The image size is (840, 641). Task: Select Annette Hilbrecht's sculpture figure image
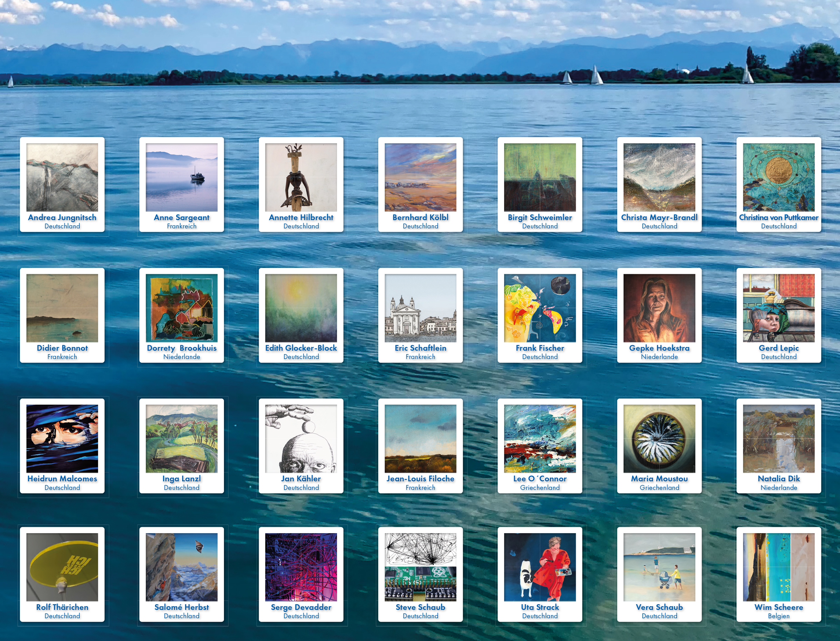pos(301,177)
